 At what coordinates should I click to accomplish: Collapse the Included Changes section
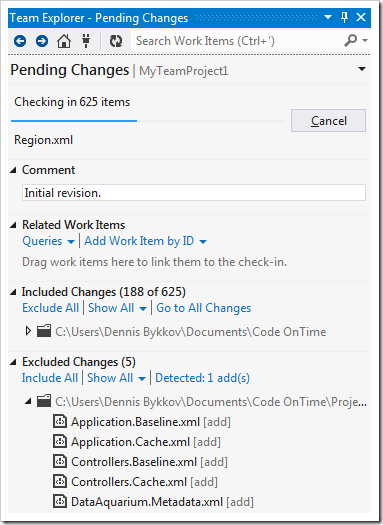[13, 292]
